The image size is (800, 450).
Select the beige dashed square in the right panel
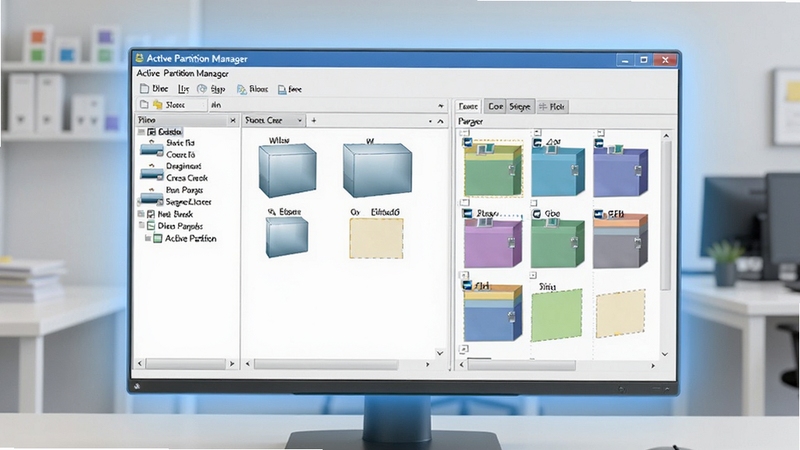(x=620, y=313)
